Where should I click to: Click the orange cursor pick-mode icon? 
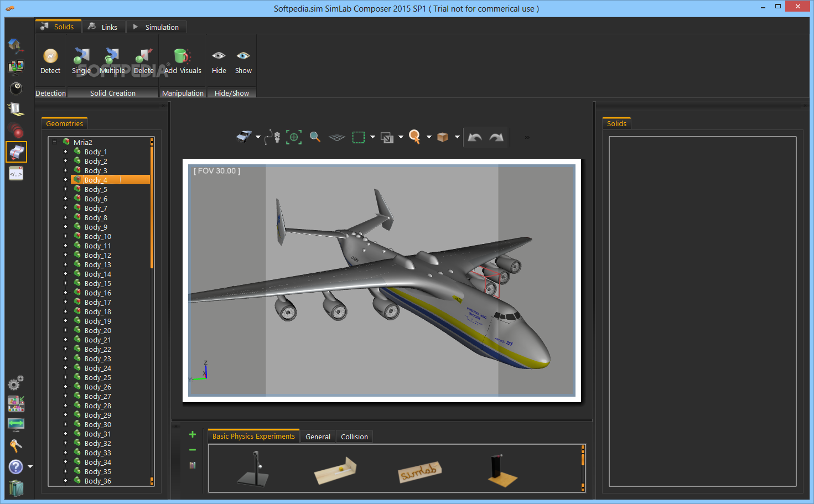tap(414, 137)
